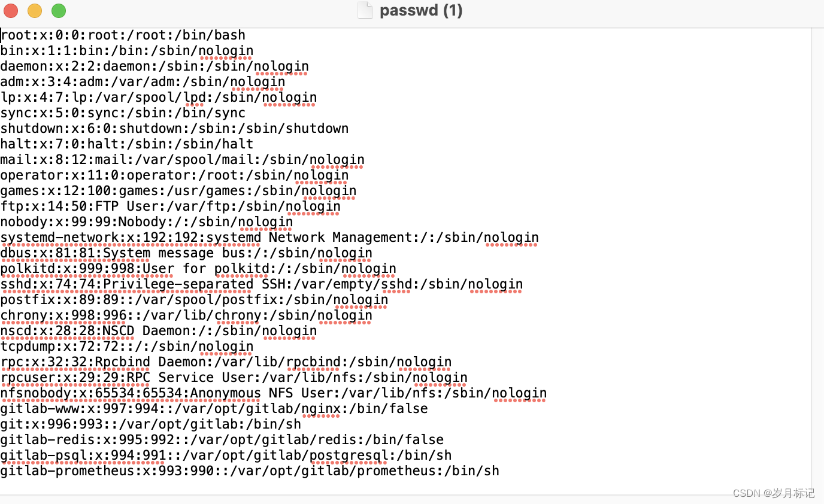The height and width of the screenshot is (504, 824).
Task: Click the misspelled word "nologin" on the bin line
Action: (226, 50)
